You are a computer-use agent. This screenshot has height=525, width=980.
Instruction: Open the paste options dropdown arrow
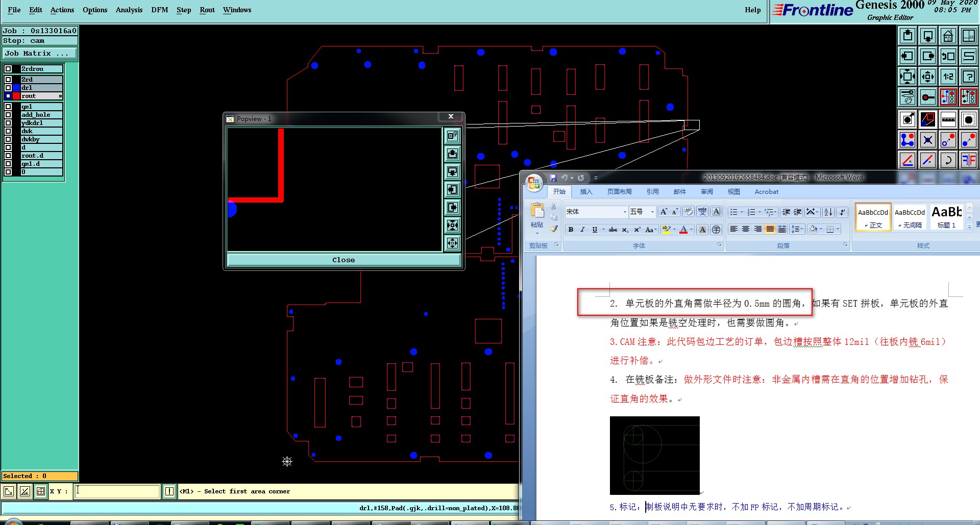[537, 233]
